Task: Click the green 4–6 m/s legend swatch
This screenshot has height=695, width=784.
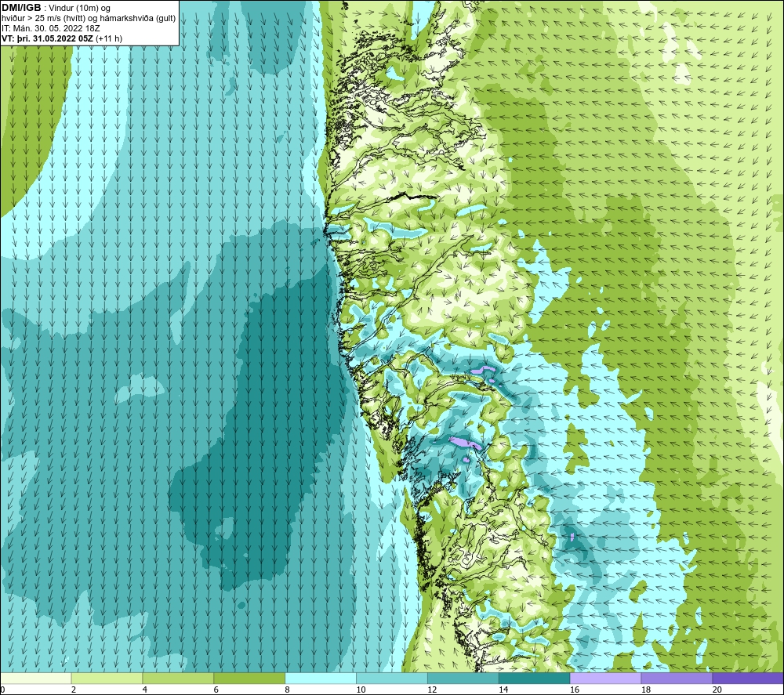Action: point(178,679)
